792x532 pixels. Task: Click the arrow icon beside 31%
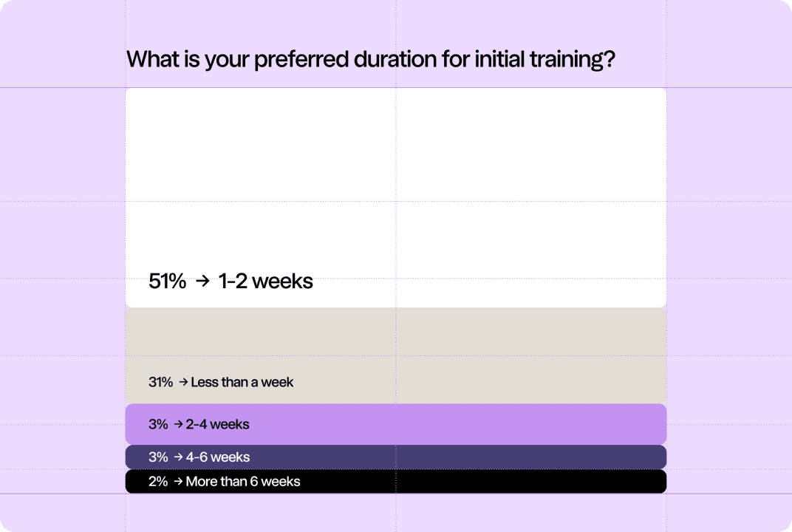pyautogui.click(x=183, y=383)
